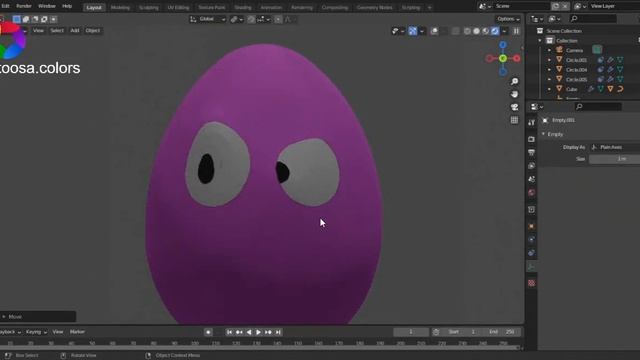Click the pause render preview button
Screen dimensions: 640x360
516,31
